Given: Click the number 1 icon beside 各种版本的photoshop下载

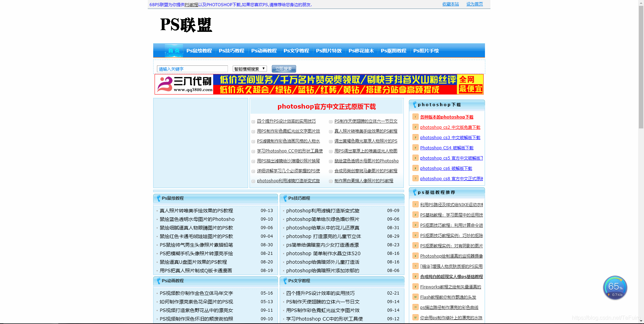Looking at the screenshot, I should (415, 117).
